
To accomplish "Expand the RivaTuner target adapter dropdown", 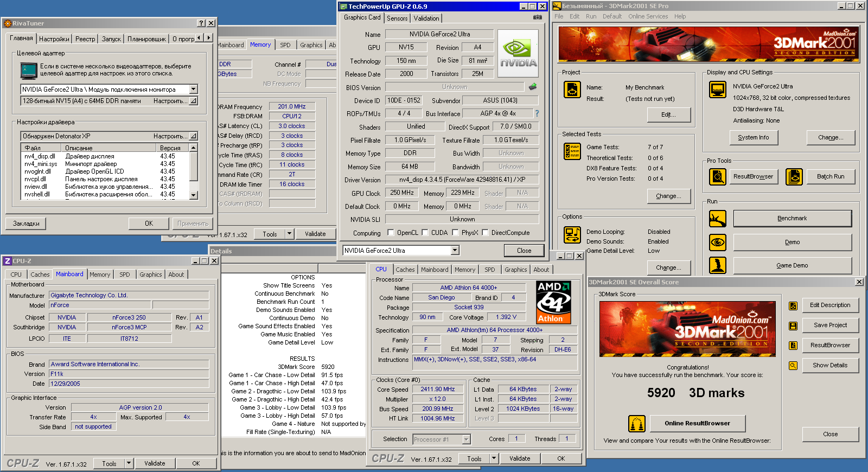I will coord(194,90).
